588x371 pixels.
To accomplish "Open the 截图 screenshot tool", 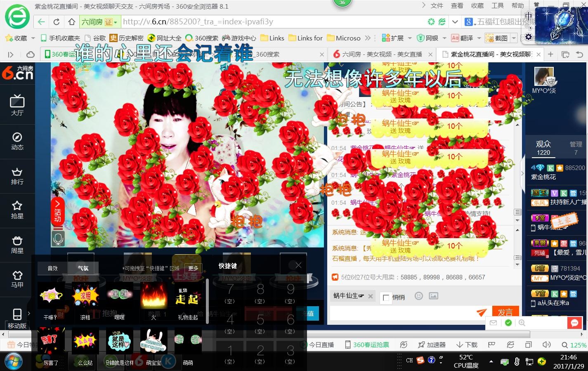I will tap(497, 38).
